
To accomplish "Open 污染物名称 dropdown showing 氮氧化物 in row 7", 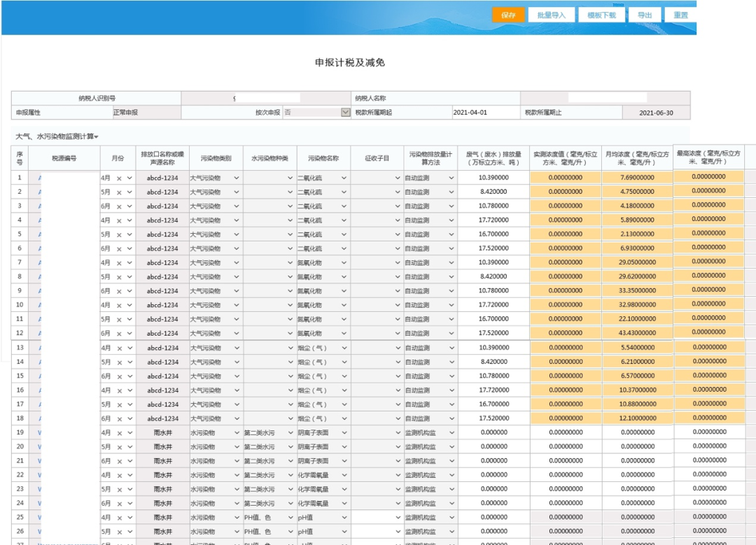I will coord(344,263).
